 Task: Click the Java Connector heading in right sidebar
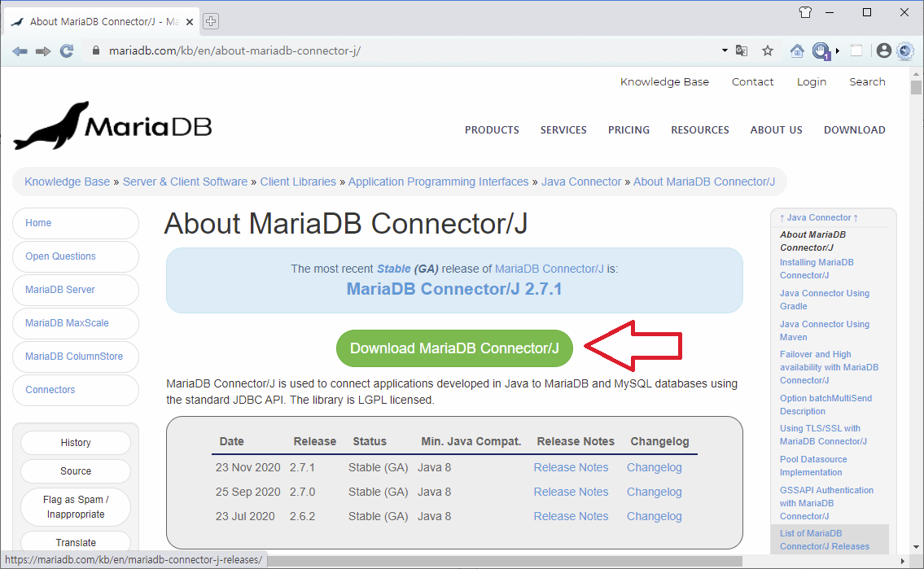click(x=818, y=218)
